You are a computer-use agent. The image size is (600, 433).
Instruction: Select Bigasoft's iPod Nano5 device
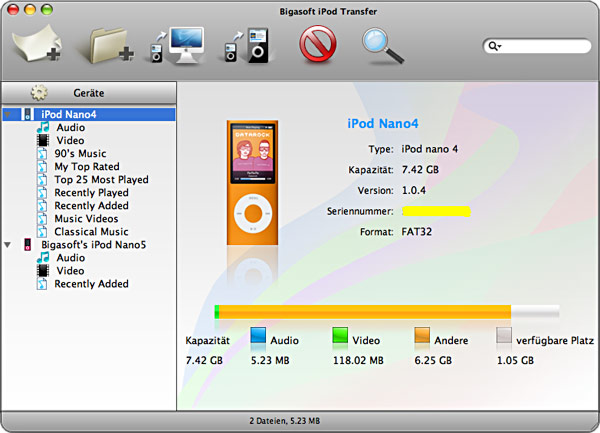click(94, 244)
